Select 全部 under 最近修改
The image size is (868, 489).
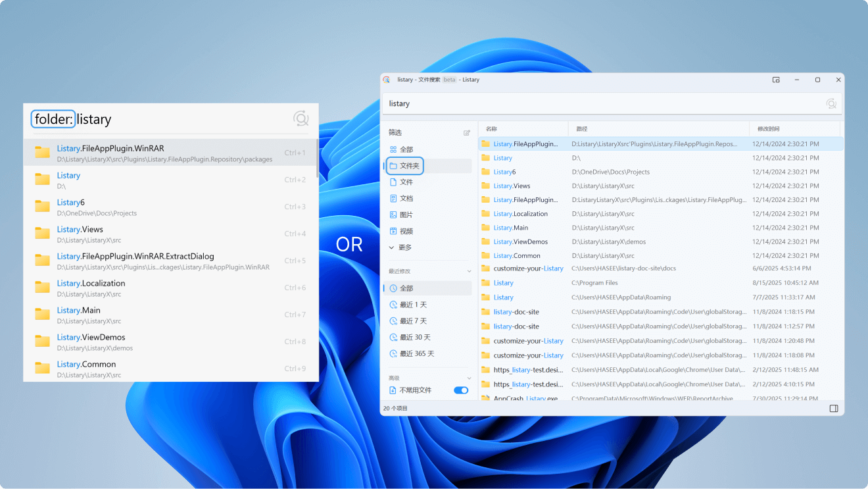pyautogui.click(x=427, y=288)
